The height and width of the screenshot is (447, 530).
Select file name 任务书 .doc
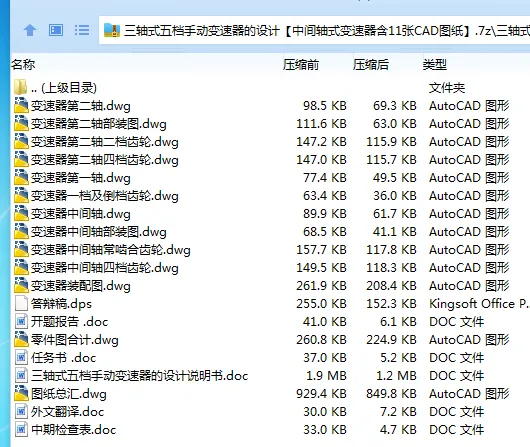coord(63,358)
